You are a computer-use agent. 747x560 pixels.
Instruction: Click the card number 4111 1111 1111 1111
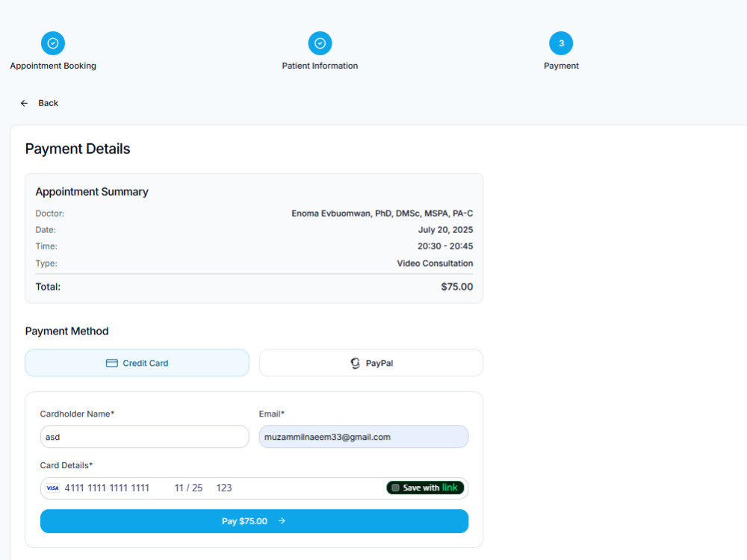pos(107,488)
